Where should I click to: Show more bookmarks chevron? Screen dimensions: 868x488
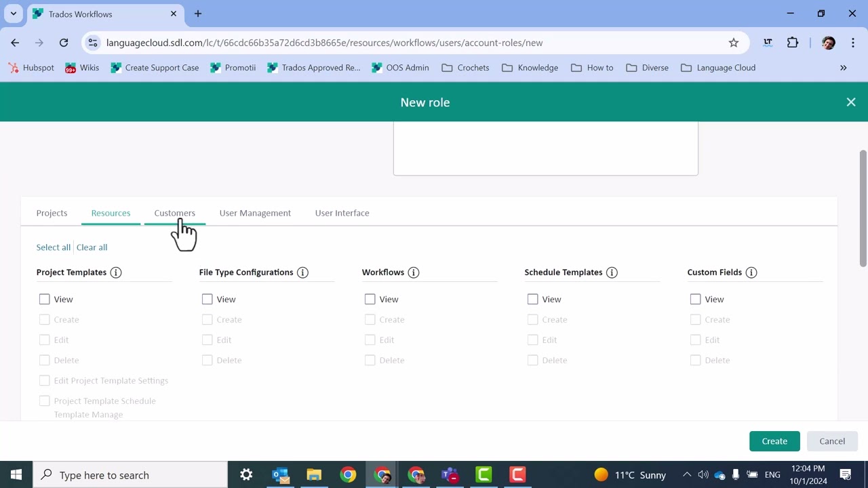pyautogui.click(x=844, y=68)
